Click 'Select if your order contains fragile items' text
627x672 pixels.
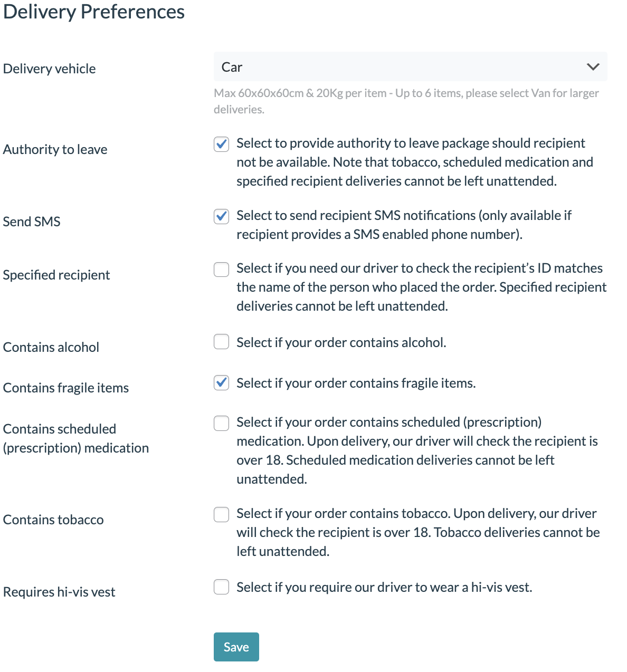[356, 383]
